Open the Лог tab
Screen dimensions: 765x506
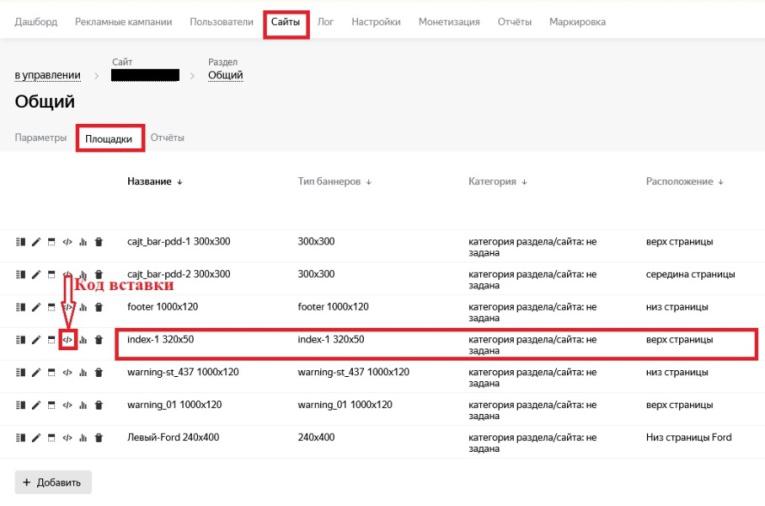(x=325, y=22)
